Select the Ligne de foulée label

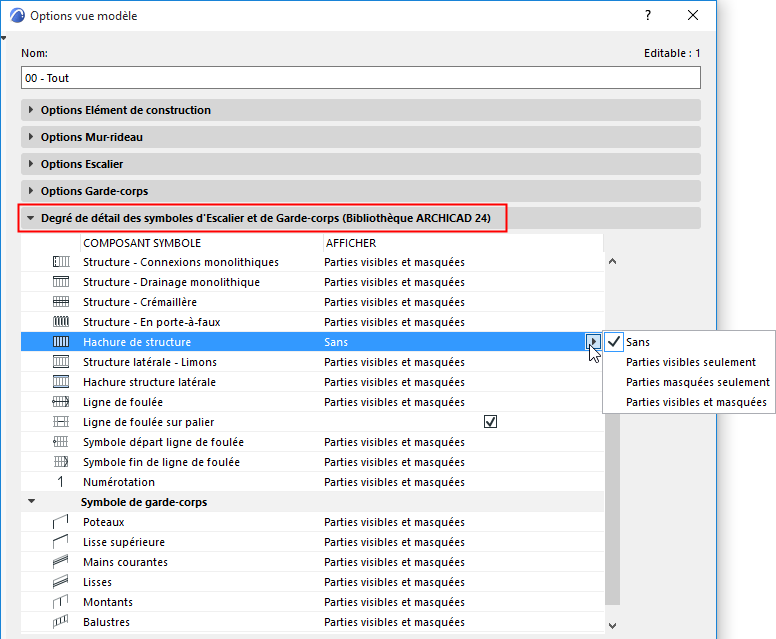point(123,402)
